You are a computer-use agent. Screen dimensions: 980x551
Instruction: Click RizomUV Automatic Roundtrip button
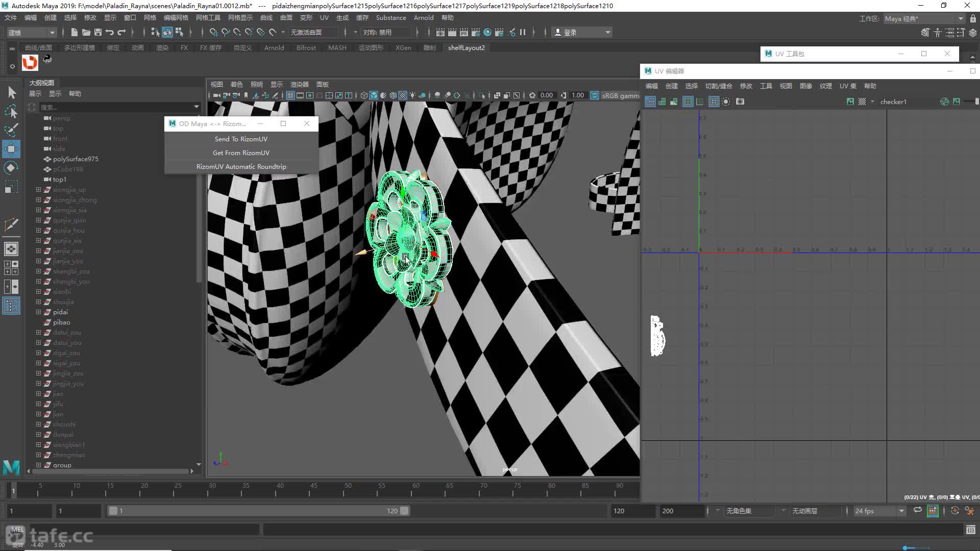241,166
